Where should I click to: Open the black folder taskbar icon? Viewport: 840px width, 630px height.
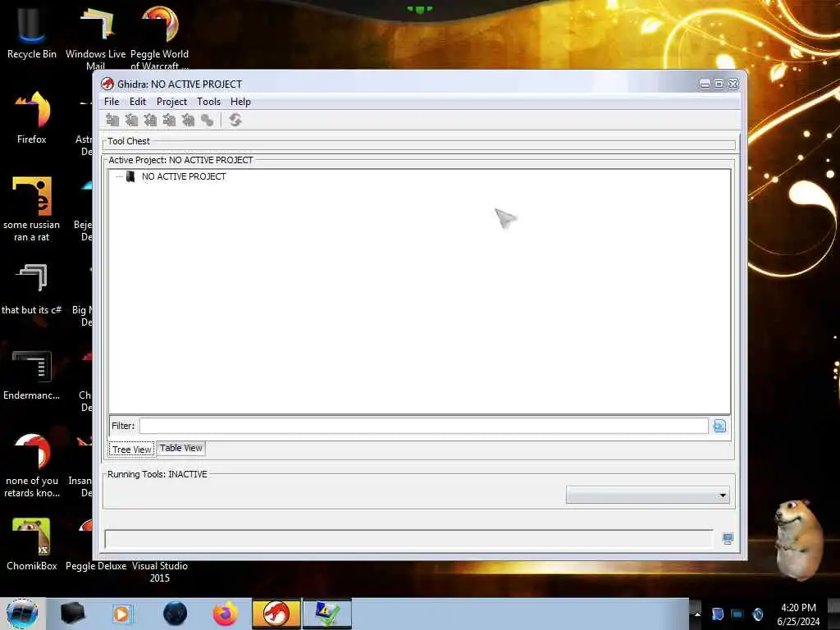coord(72,614)
